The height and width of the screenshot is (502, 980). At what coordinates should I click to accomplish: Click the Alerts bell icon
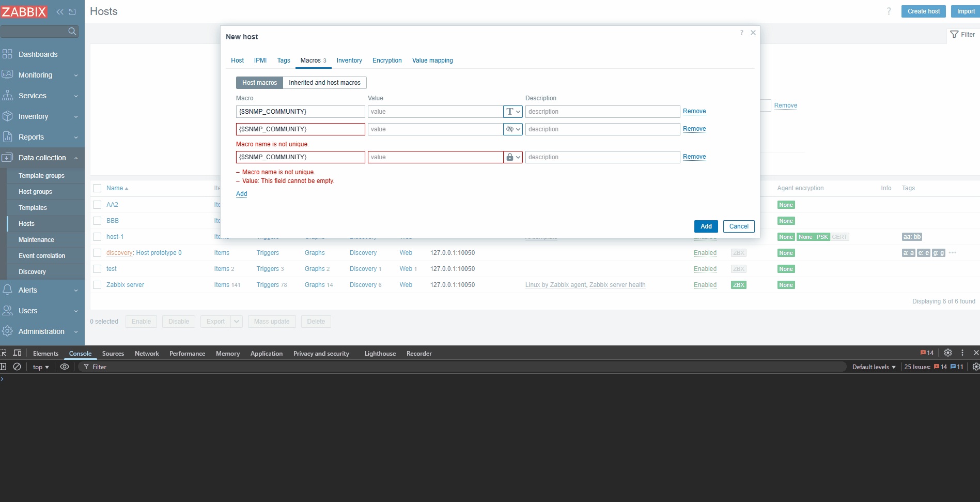(7, 290)
